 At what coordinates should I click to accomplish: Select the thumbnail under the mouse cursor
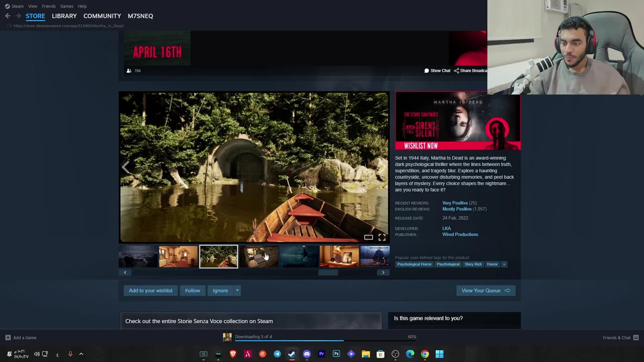tap(259, 256)
